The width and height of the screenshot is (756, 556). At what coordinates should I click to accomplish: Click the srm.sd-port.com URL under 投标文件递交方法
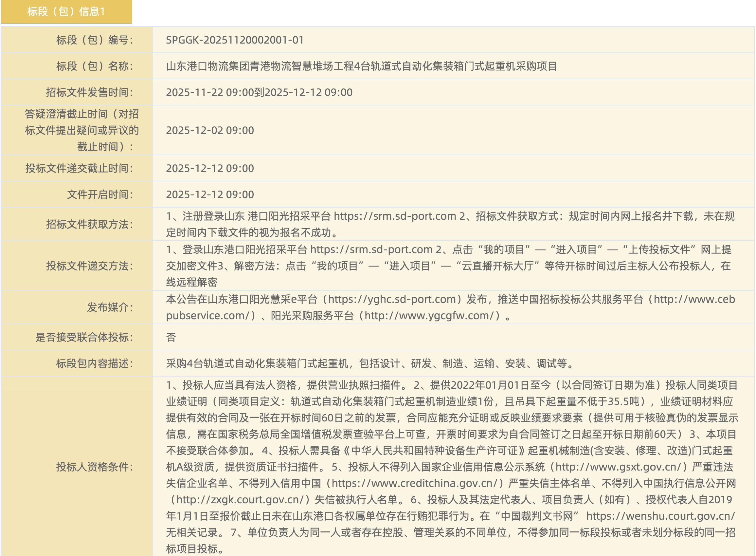371,250
